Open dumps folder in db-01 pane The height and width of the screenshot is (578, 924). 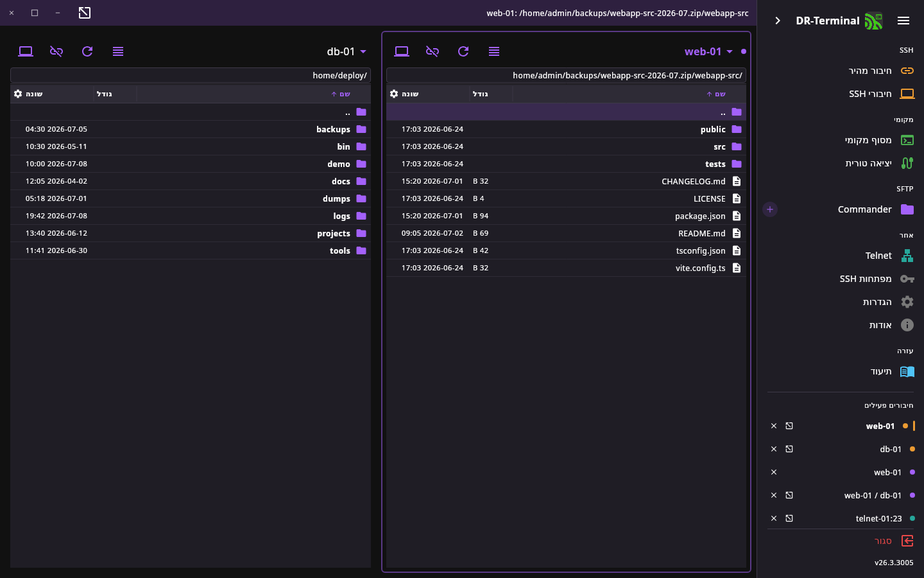[191, 198]
